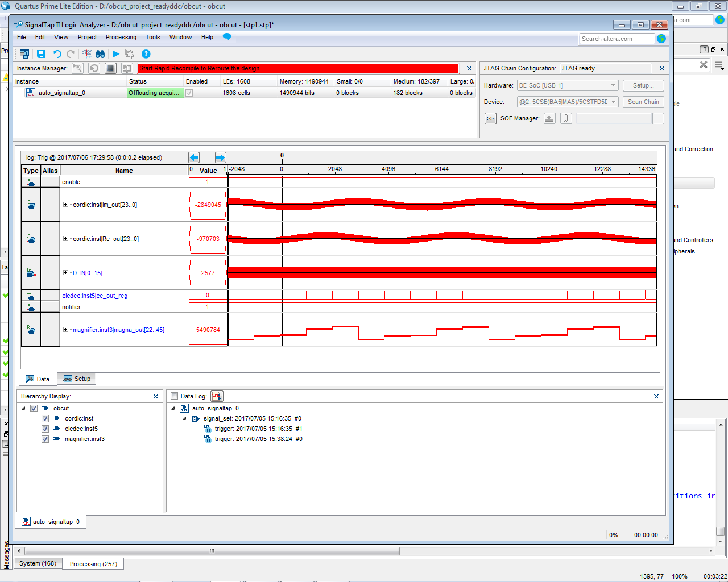Click the SOF Manager attach paperclip icon

(x=566, y=118)
